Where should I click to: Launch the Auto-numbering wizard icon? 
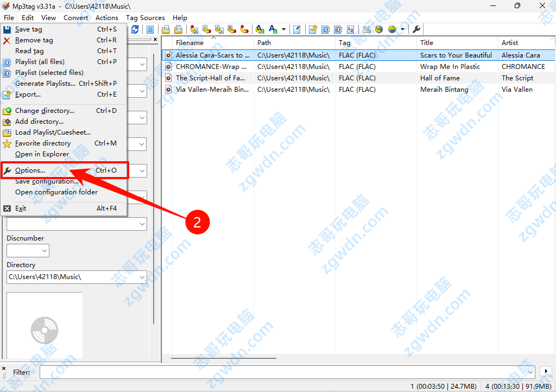point(351,29)
